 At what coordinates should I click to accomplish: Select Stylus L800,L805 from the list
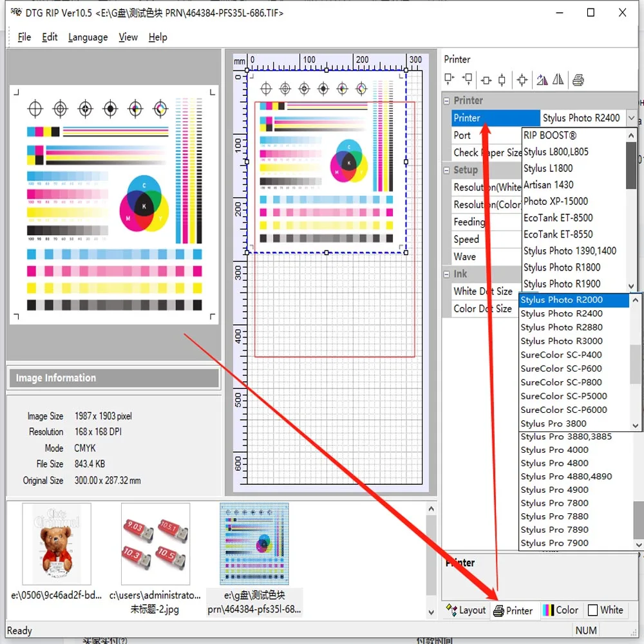pos(574,151)
